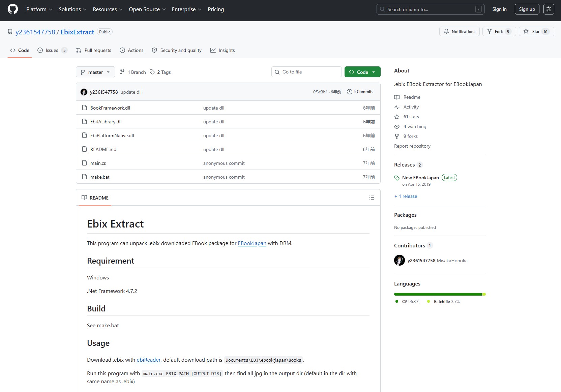Image resolution: width=561 pixels, height=392 pixels.
Task: Click the file icon beside main.cs
Action: tap(85, 163)
